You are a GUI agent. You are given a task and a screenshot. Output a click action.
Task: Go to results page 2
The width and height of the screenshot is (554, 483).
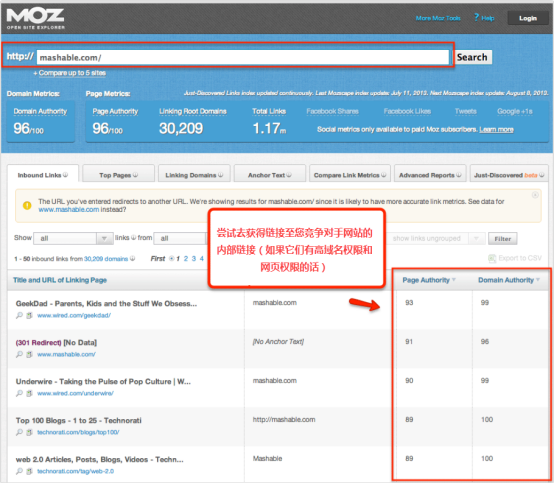(186, 259)
